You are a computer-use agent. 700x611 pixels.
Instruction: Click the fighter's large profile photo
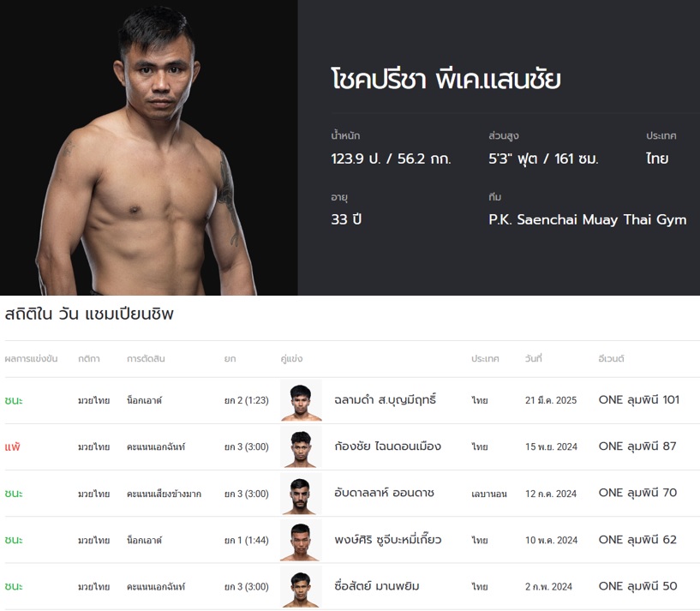coord(149,147)
